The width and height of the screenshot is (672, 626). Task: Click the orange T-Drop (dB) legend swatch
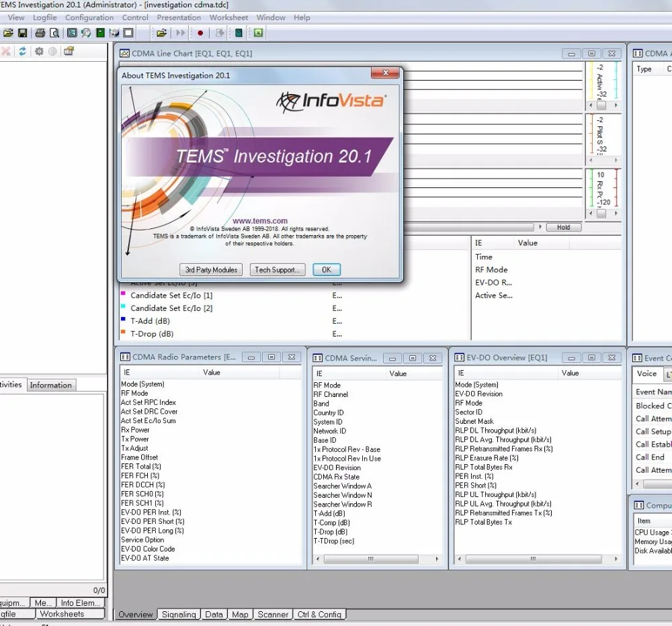tap(124, 332)
